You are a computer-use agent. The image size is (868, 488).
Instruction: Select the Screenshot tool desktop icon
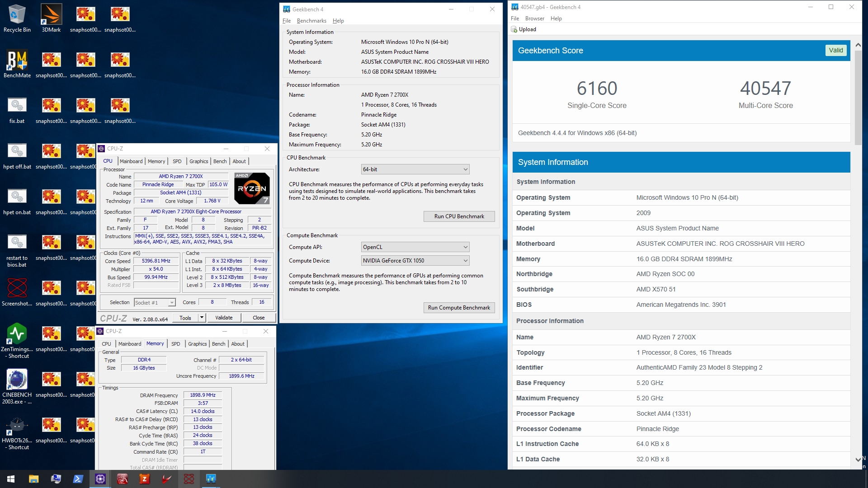point(17,292)
